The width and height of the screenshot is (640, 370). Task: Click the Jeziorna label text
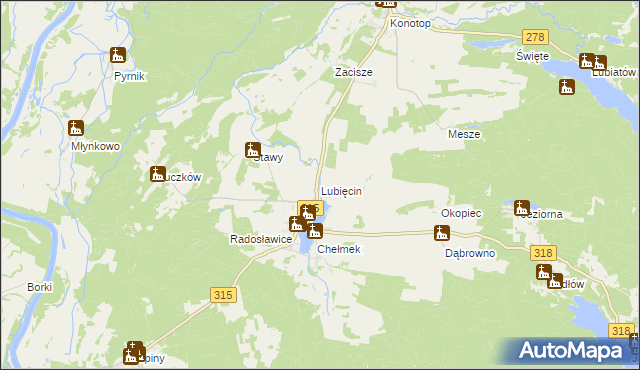click(x=542, y=214)
